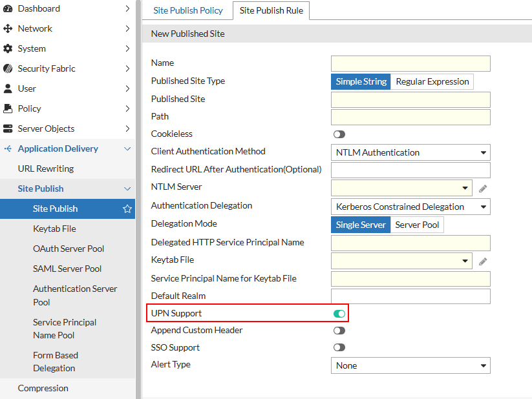Screen dimensions: 532x399
Task: Open the Authentication Delegation dropdown
Action: coord(410,207)
